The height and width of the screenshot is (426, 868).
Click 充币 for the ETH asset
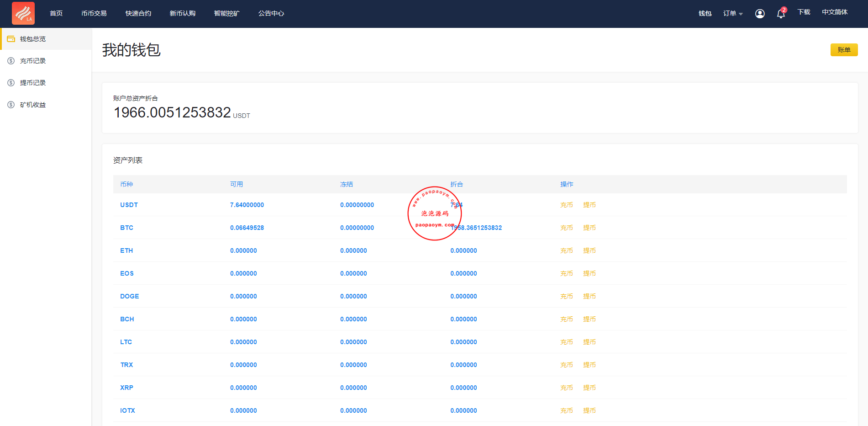tap(566, 250)
